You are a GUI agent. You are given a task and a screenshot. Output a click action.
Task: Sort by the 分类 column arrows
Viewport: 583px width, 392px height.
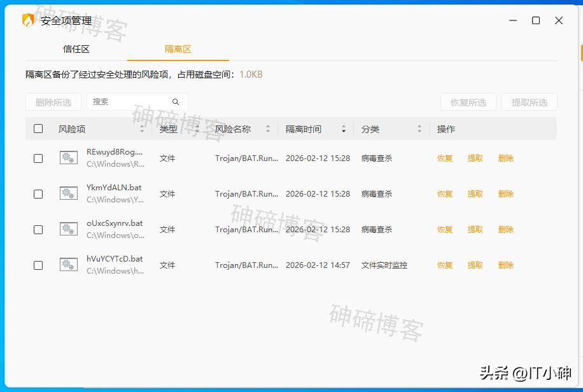click(x=418, y=129)
